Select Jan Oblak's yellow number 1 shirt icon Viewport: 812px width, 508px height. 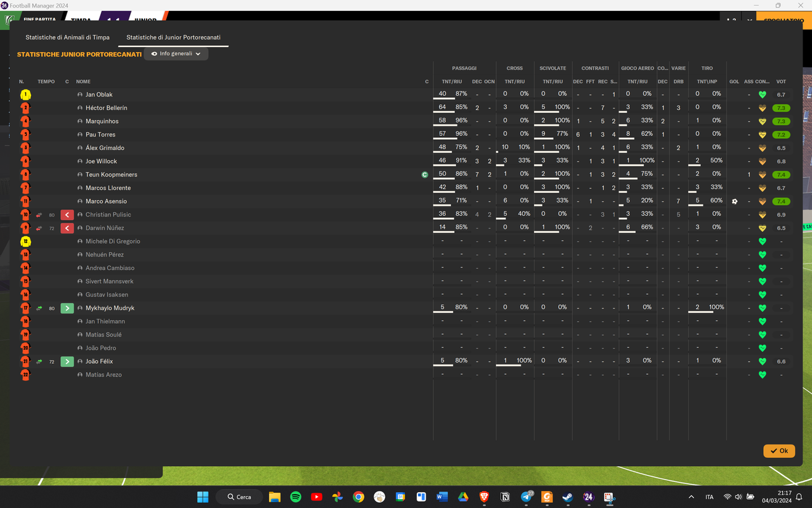pos(25,95)
